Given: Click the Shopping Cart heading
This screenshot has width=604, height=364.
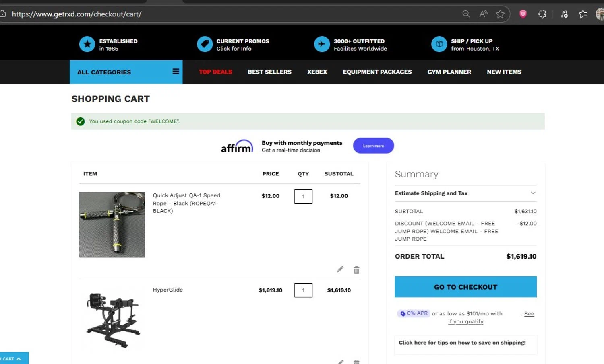Looking at the screenshot, I should [110, 99].
